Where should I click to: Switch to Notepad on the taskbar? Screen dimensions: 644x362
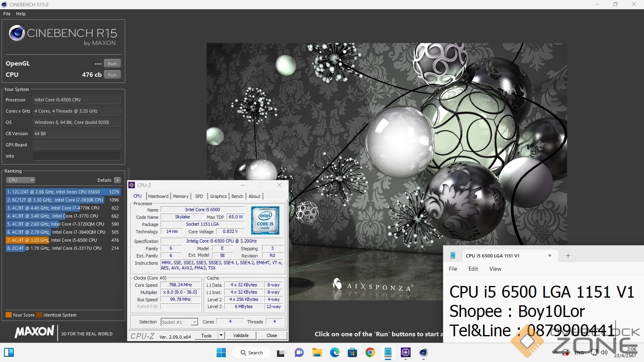(x=388, y=353)
